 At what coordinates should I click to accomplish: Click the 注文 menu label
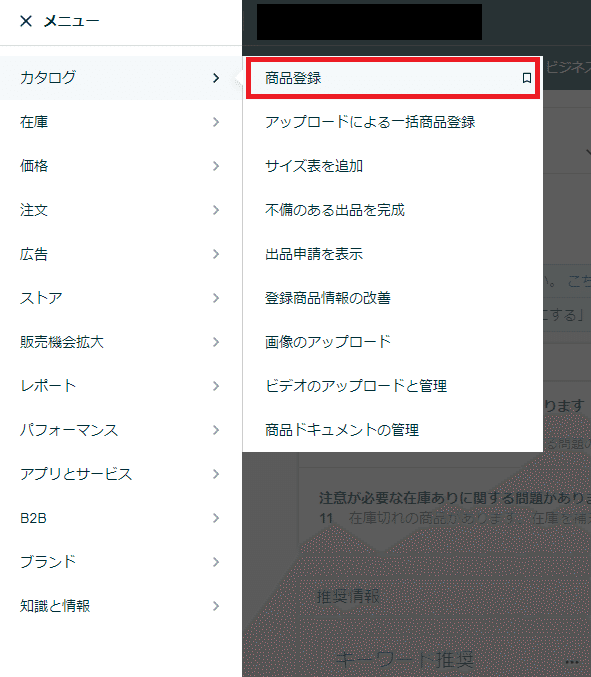pyautogui.click(x=34, y=210)
